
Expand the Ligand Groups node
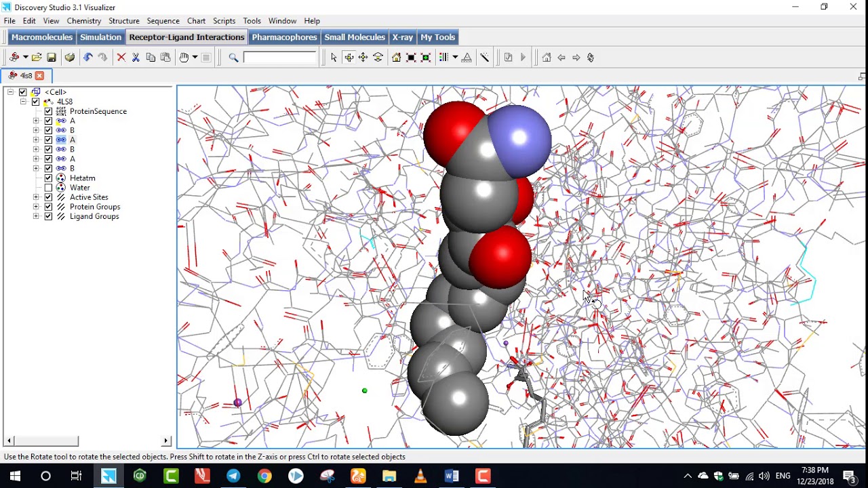(36, 216)
